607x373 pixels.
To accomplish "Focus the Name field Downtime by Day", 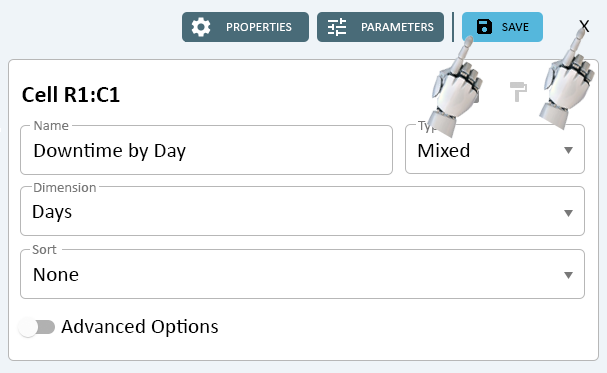I will [x=206, y=150].
